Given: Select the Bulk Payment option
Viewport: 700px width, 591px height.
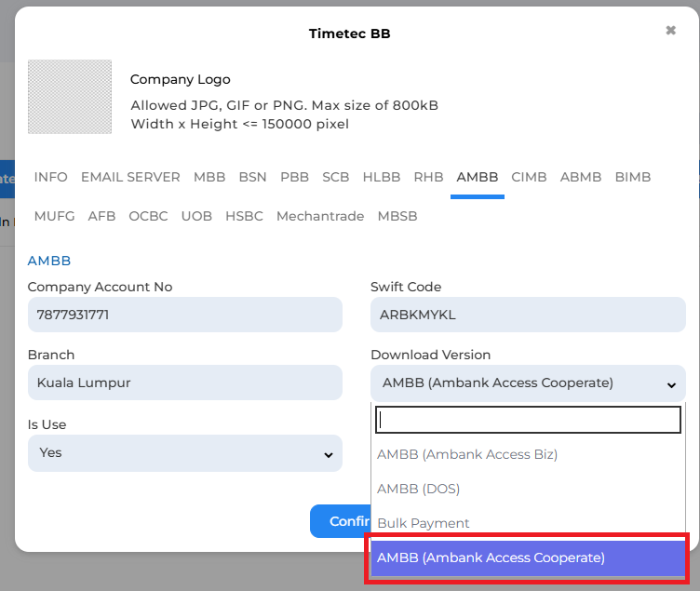Looking at the screenshot, I should coord(528,523).
